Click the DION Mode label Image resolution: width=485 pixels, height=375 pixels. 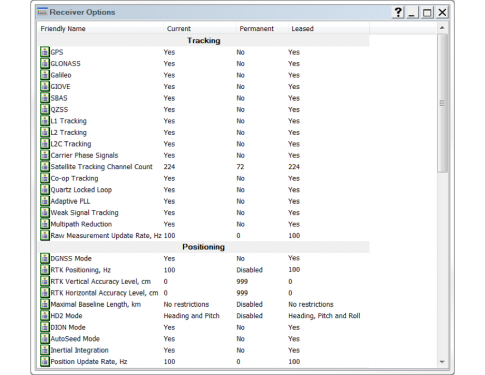[68, 327]
